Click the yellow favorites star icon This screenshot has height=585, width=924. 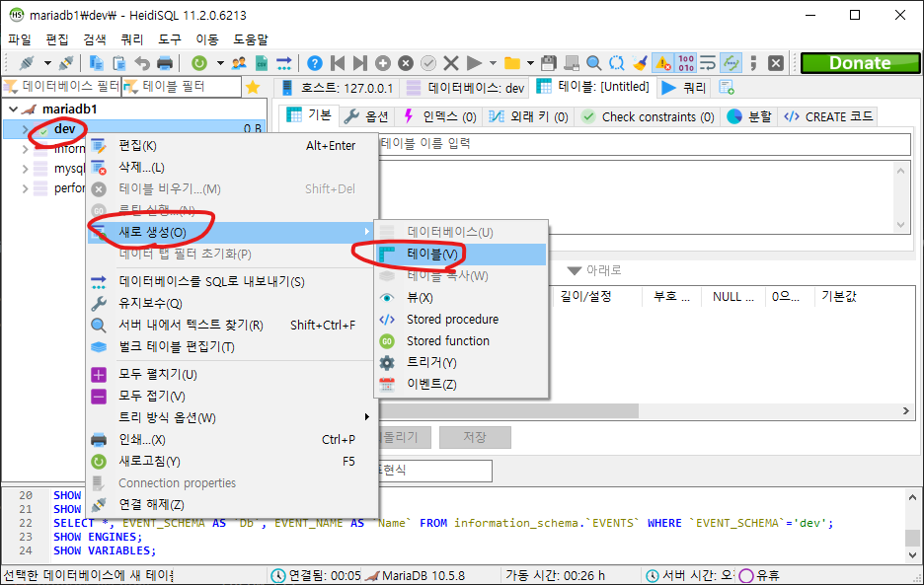point(253,87)
